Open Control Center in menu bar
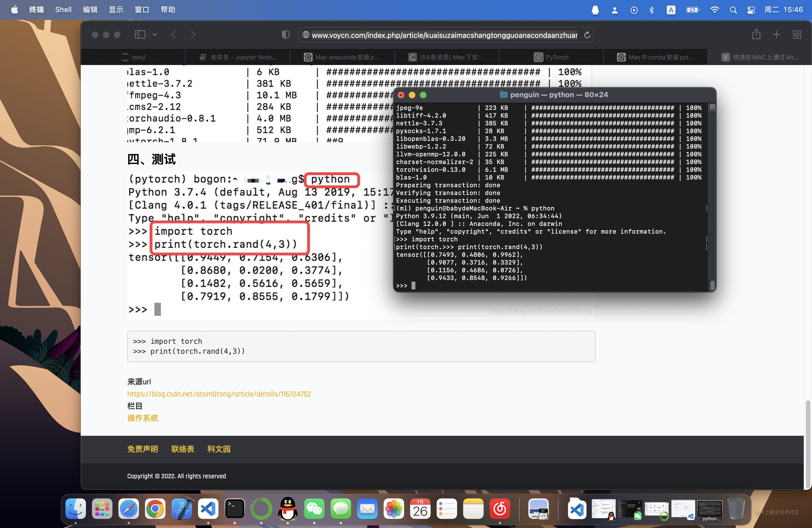 point(751,10)
